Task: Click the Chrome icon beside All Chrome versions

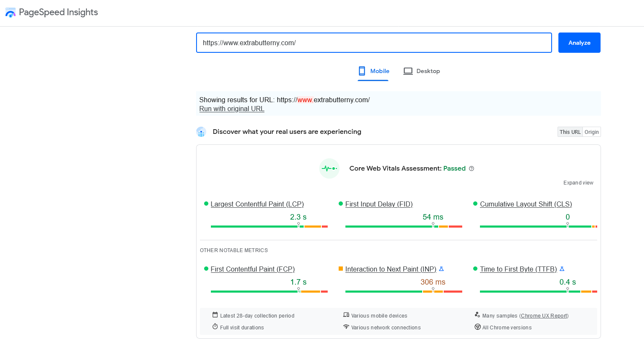Action: [x=477, y=327]
